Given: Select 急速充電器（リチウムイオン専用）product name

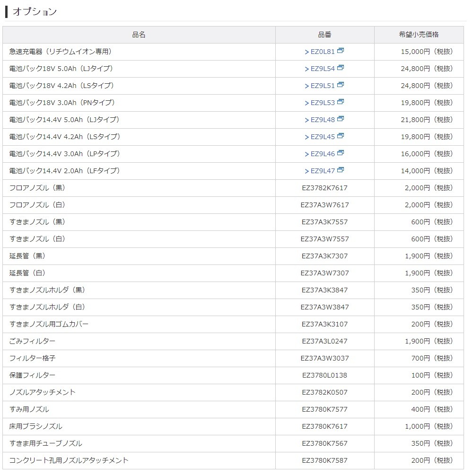Looking at the screenshot, I should [x=60, y=52].
